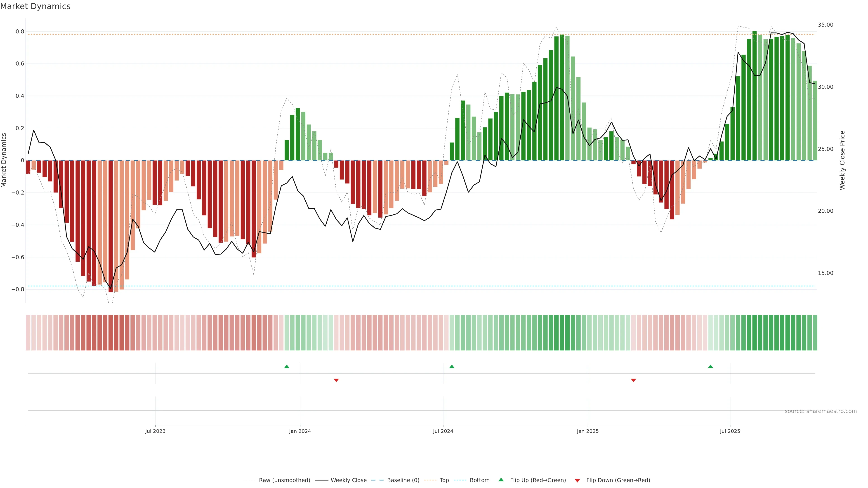The height and width of the screenshot is (488, 868).
Task: Click the first pink heatmap strip cell
Action: pyautogui.click(x=28, y=333)
